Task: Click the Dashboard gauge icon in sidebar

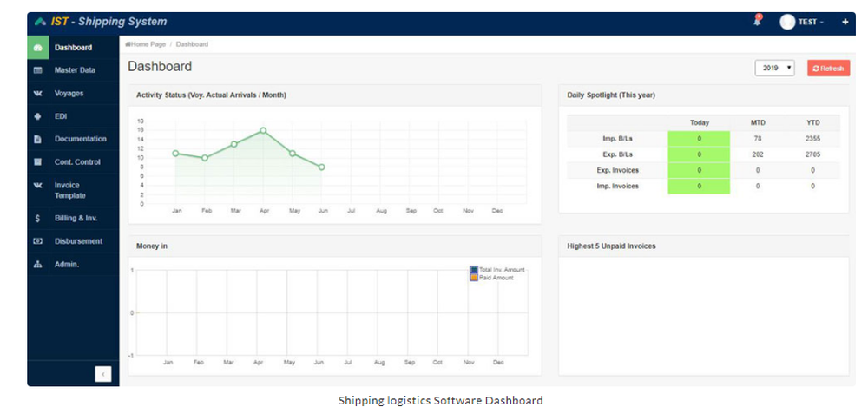Action: 37,48
